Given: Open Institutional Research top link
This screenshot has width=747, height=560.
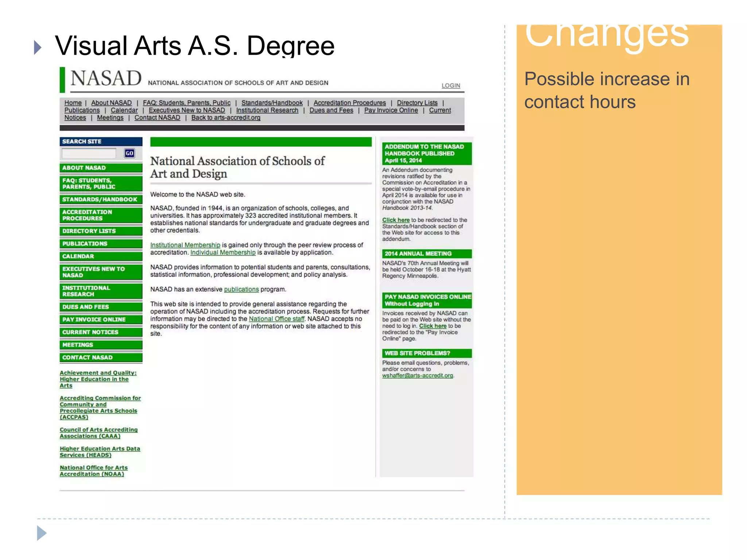Looking at the screenshot, I should coord(267,110).
